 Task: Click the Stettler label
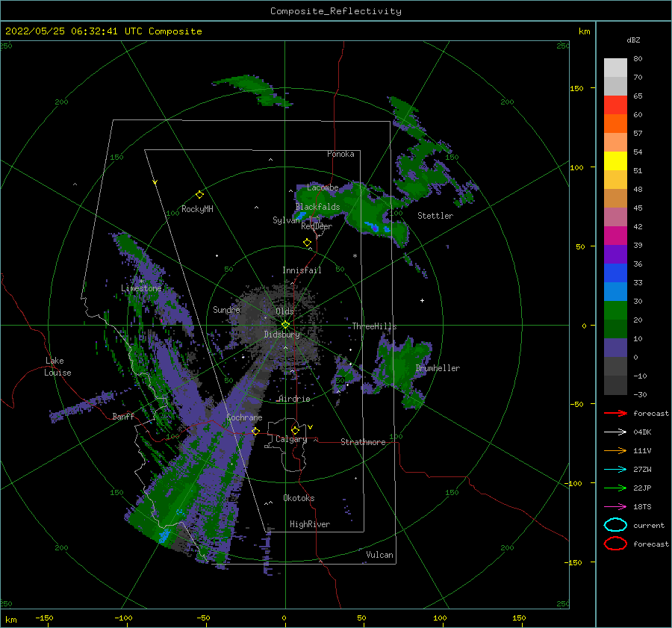tap(435, 216)
